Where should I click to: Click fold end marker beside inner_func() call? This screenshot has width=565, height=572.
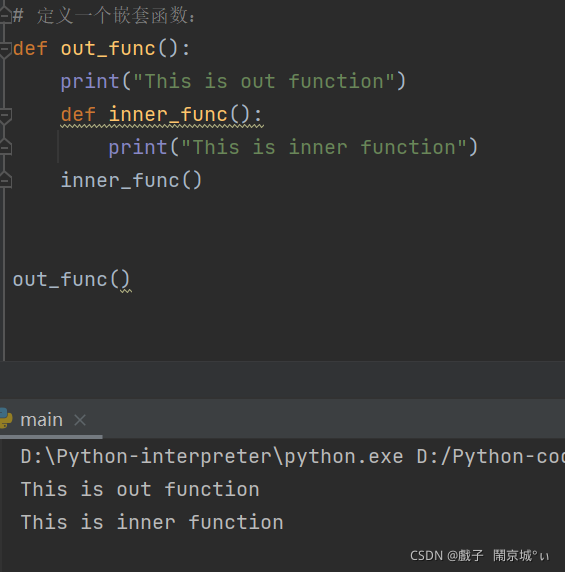[x=5, y=180]
